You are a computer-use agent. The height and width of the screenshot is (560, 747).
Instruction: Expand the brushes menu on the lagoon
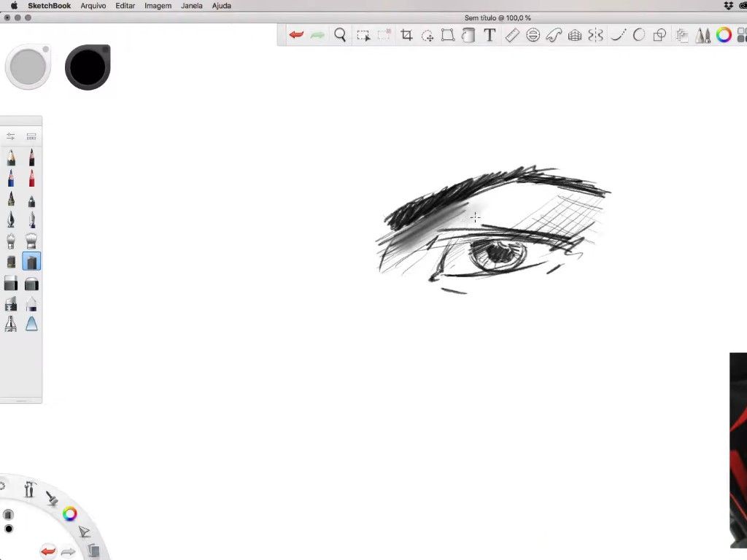(52, 499)
